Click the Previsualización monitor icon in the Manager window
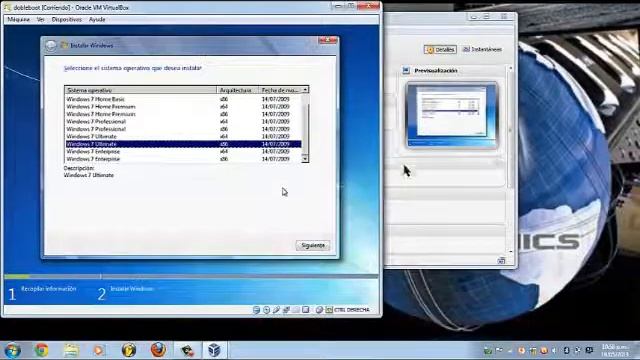The height and width of the screenshot is (360, 640). [x=406, y=70]
